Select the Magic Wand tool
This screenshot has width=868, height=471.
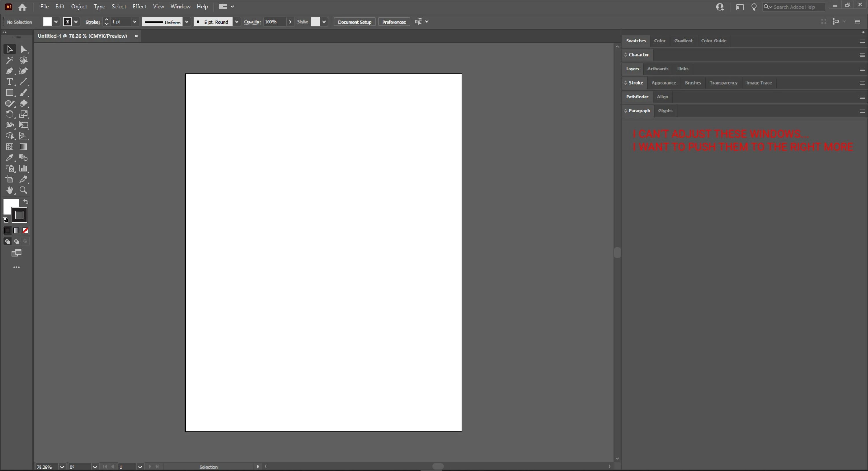[x=10, y=60]
